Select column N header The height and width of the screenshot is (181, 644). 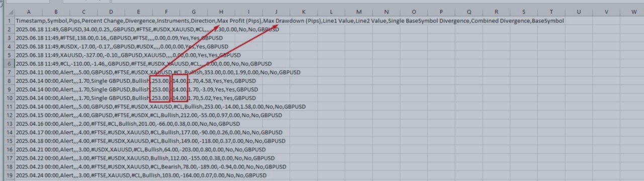[x=386, y=12]
